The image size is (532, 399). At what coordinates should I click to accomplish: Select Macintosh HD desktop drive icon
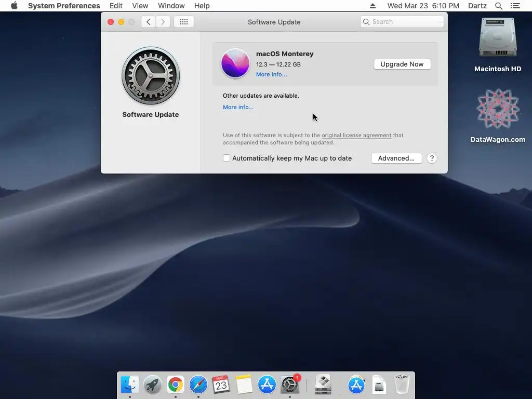[x=497, y=37]
